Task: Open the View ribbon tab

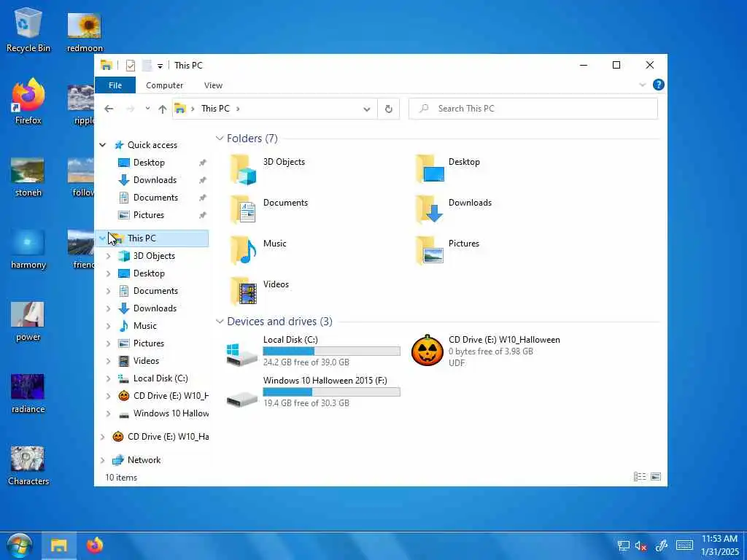Action: coord(214,85)
